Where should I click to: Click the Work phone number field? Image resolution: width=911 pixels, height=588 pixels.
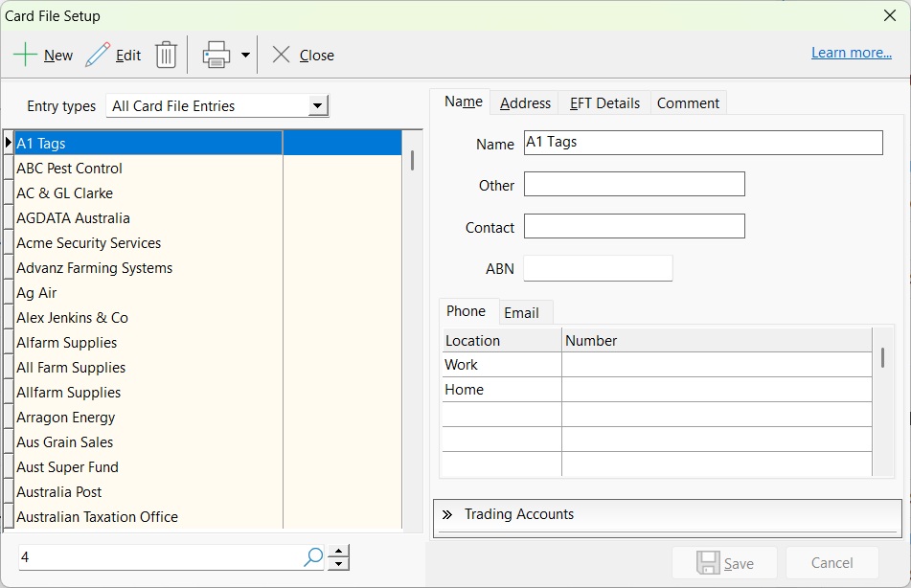point(714,365)
